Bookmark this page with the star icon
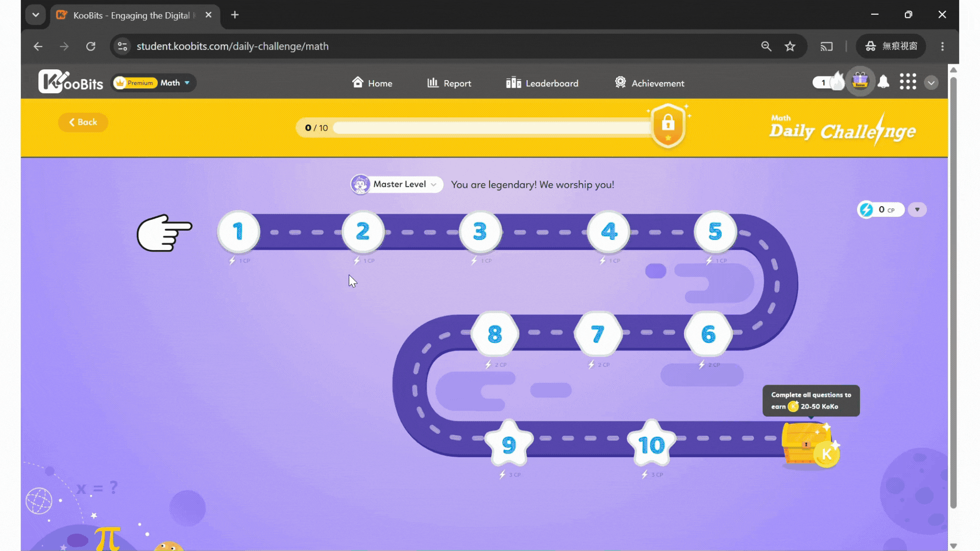This screenshot has height=551, width=980. (x=790, y=46)
